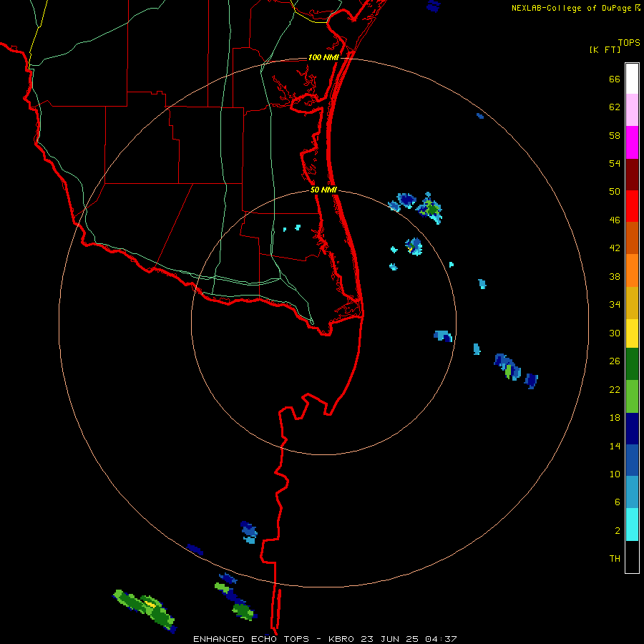Image resolution: width=644 pixels, height=644 pixels.
Task: Click the 100 NMI range ring label
Action: [323, 57]
